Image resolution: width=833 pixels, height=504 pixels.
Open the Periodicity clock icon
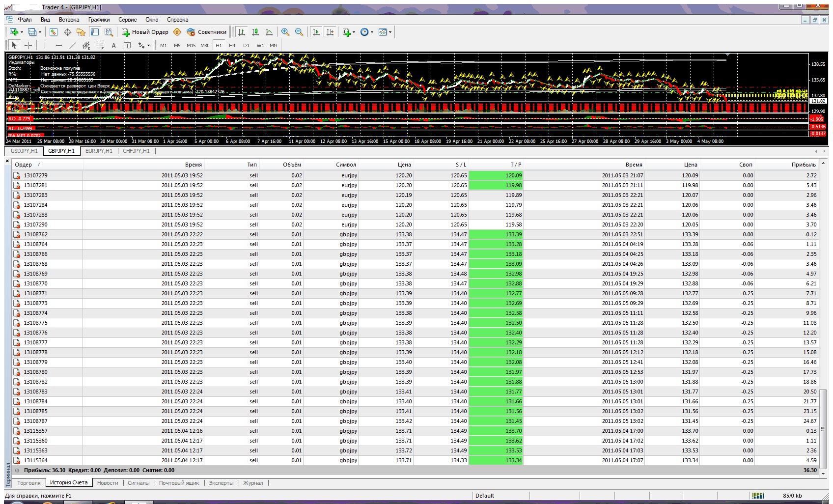364,32
